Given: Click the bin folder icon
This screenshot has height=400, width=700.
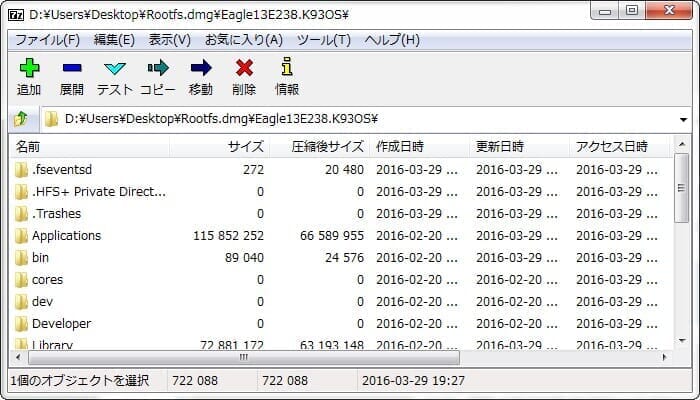Looking at the screenshot, I should point(21,258).
